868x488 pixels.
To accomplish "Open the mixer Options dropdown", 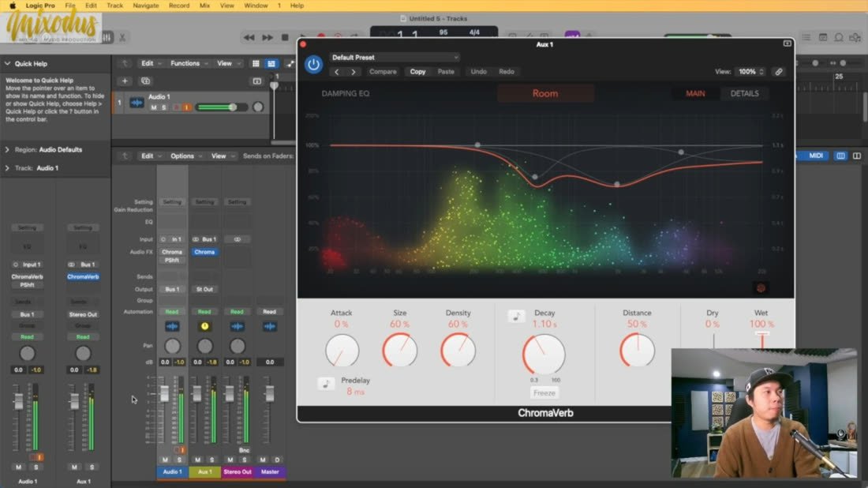I will 186,156.
